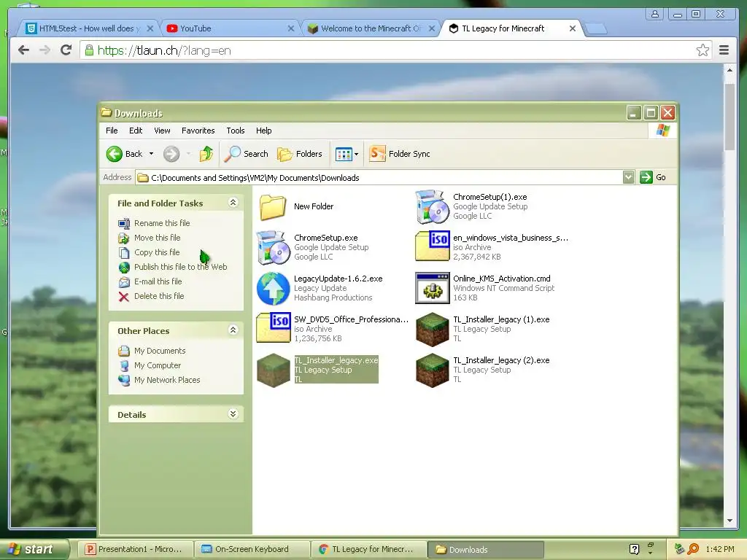Image resolution: width=747 pixels, height=560 pixels.
Task: Open Chrome's hamburger menu
Action: [x=724, y=50]
